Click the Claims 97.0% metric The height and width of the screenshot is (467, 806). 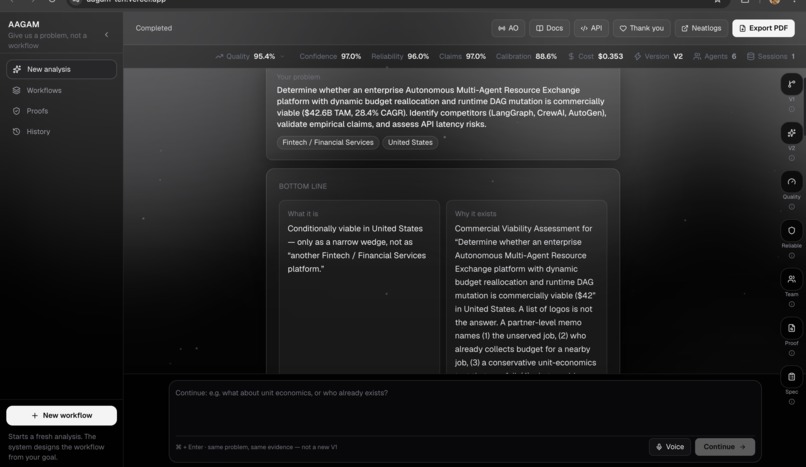[x=462, y=57]
